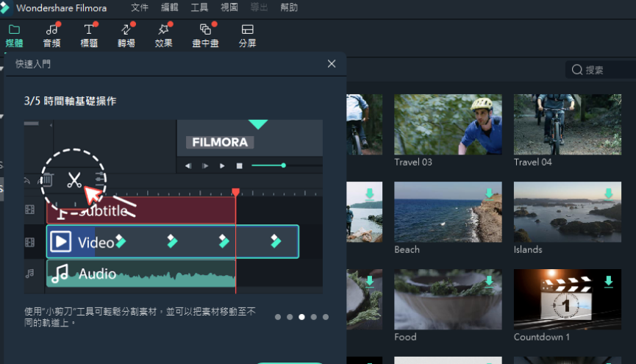The width and height of the screenshot is (636, 364).
Task: Open the 導出 menu
Action: click(259, 7)
